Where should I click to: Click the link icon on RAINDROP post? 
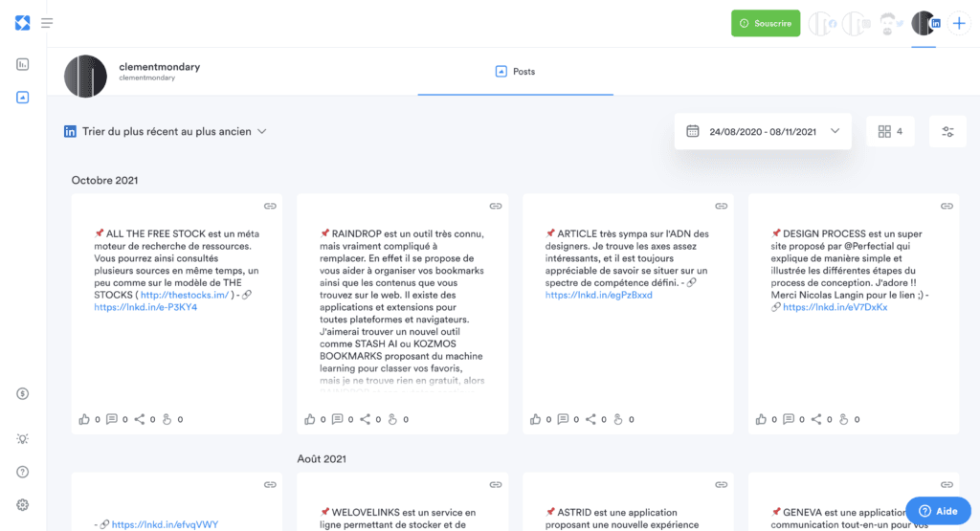point(496,206)
